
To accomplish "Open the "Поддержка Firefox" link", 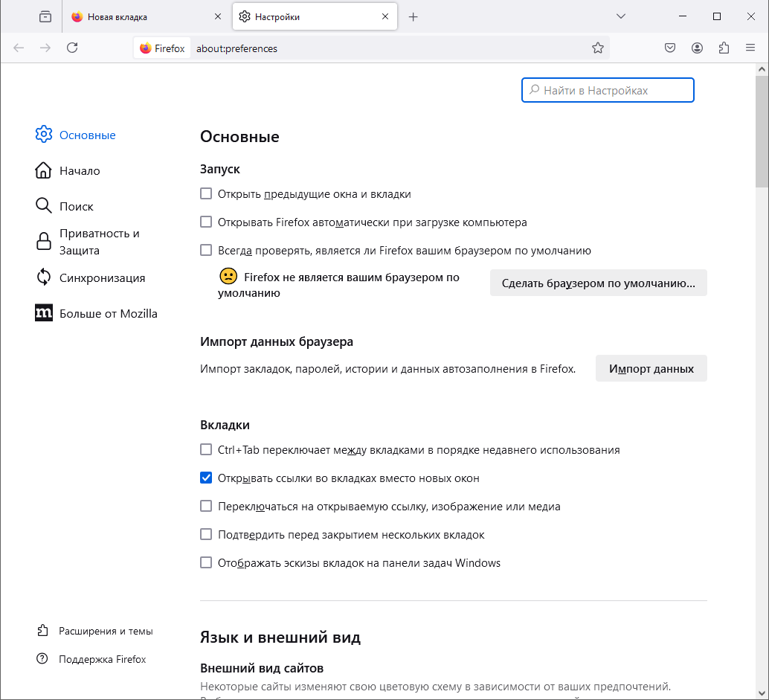I will coord(102,659).
